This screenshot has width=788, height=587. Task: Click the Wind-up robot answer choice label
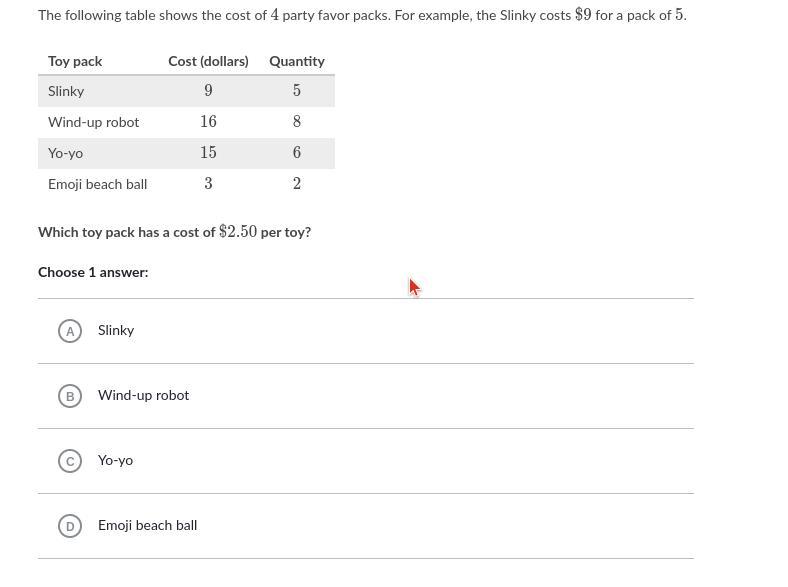pyautogui.click(x=143, y=396)
